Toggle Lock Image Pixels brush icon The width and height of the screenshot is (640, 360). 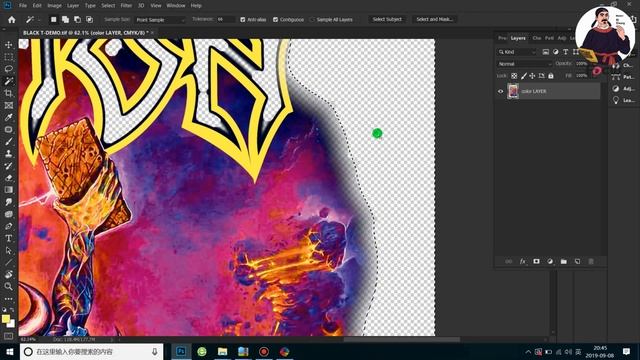pyautogui.click(x=524, y=76)
